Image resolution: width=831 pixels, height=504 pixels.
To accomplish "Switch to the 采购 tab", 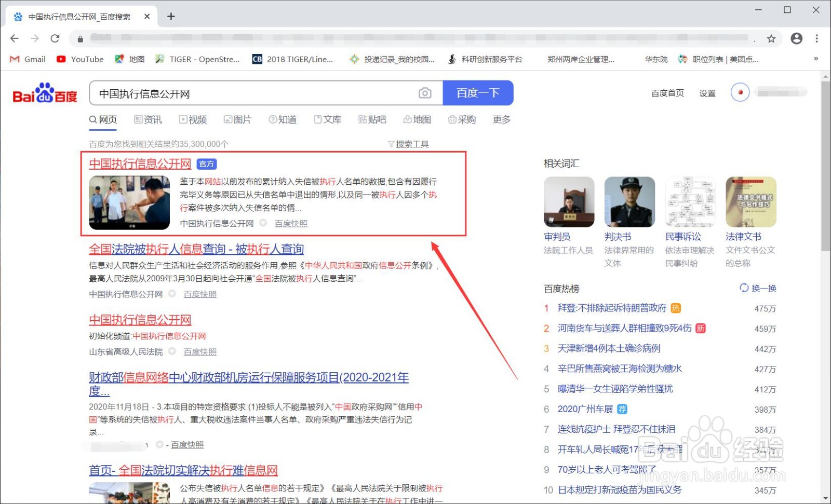I will (462, 119).
